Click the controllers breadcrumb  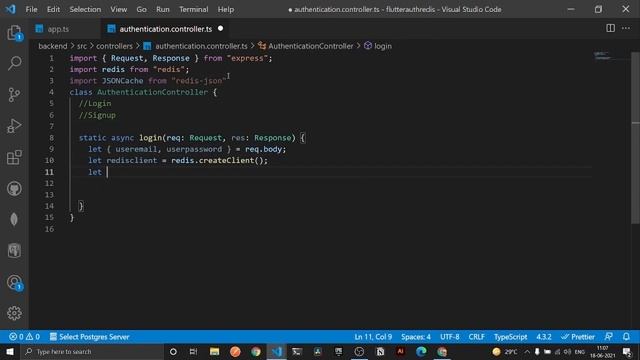[114, 46]
